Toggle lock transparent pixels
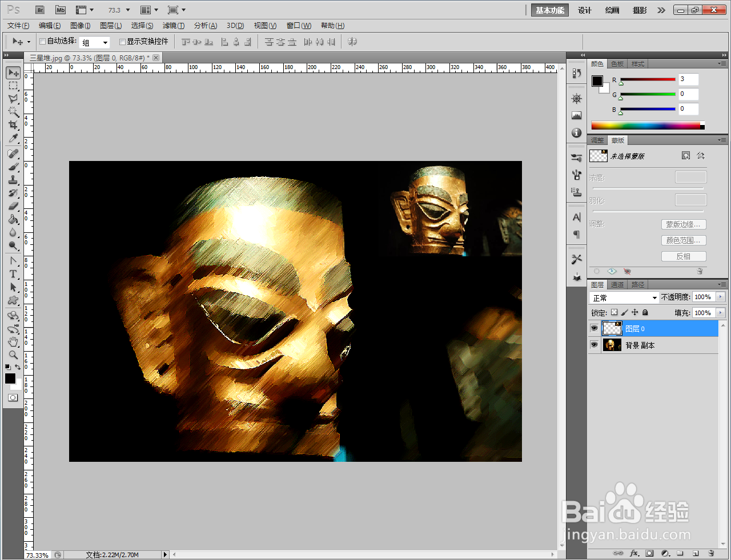This screenshot has width=731, height=560. click(614, 312)
